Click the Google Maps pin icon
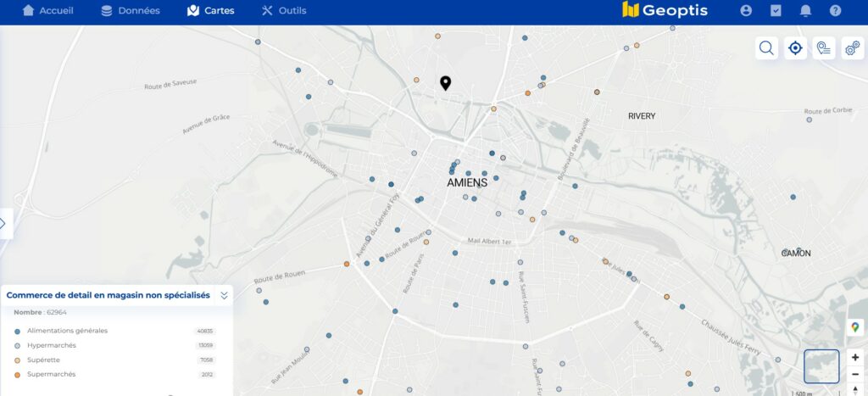The height and width of the screenshot is (396, 868). pos(855,327)
